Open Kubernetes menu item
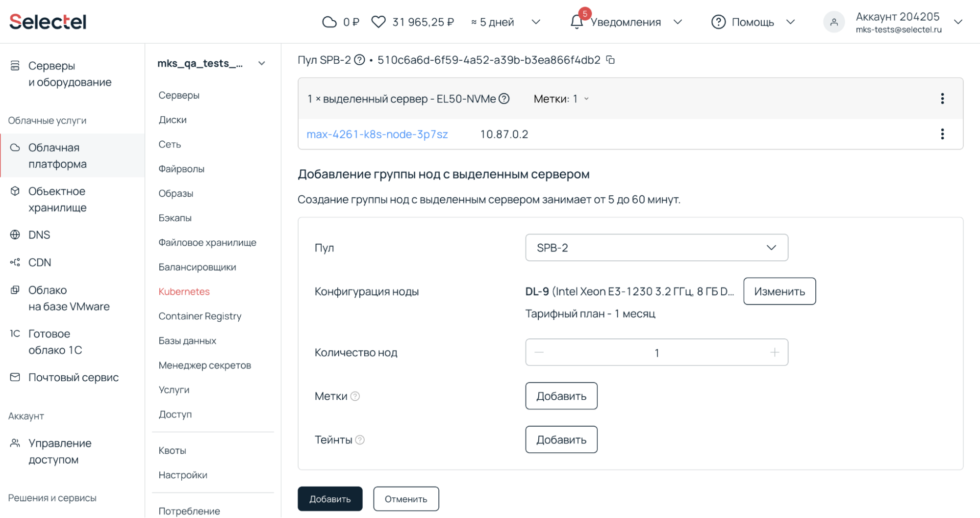980x518 pixels. [x=184, y=291]
